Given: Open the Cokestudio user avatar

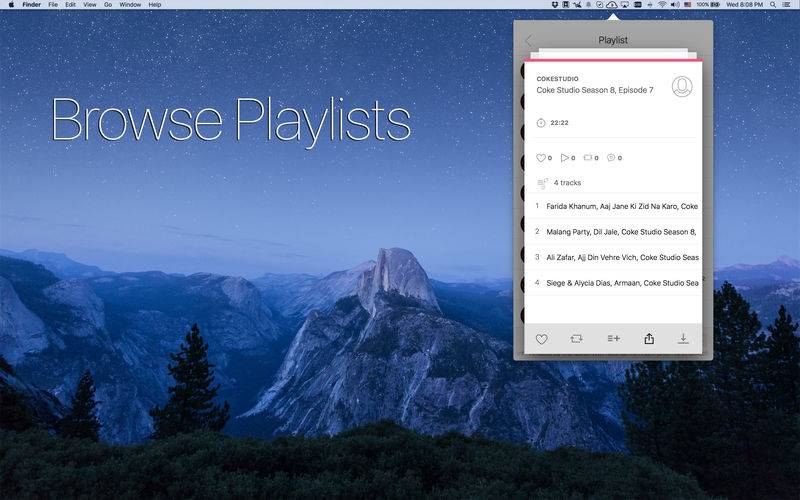Looking at the screenshot, I should tap(682, 86).
